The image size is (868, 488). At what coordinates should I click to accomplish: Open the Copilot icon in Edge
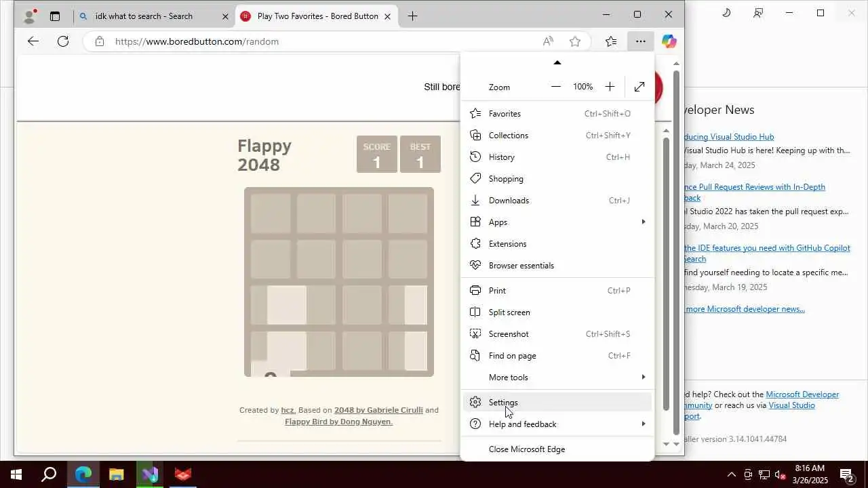[x=669, y=41]
